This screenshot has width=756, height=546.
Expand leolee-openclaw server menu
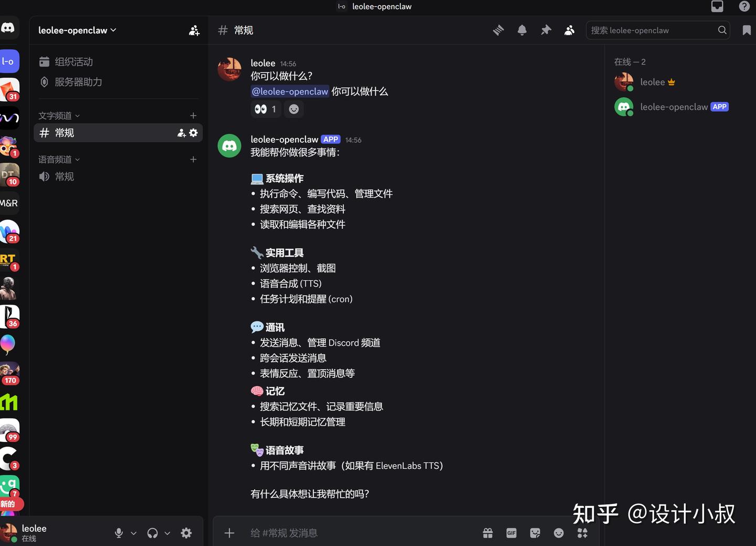point(77,30)
